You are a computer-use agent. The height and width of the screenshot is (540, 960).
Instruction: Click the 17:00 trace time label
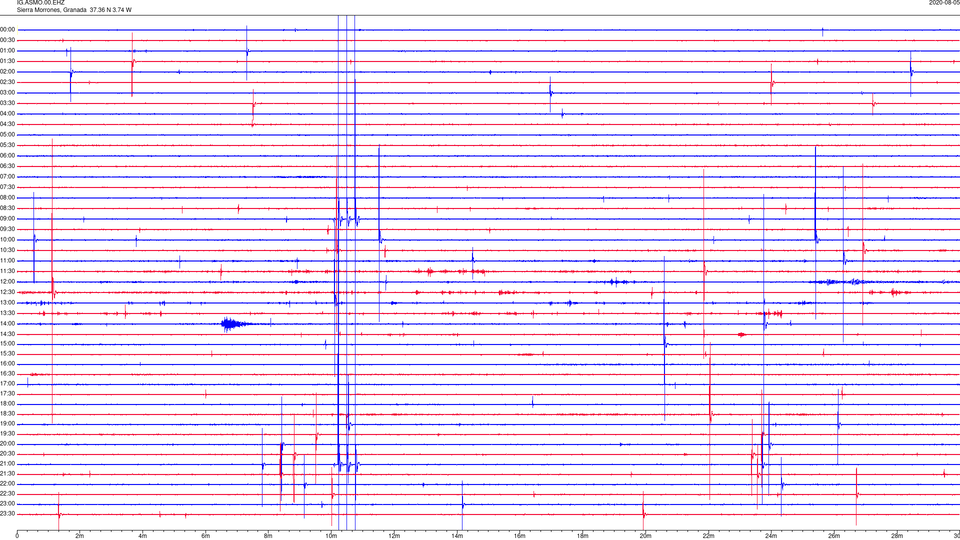click(8, 384)
